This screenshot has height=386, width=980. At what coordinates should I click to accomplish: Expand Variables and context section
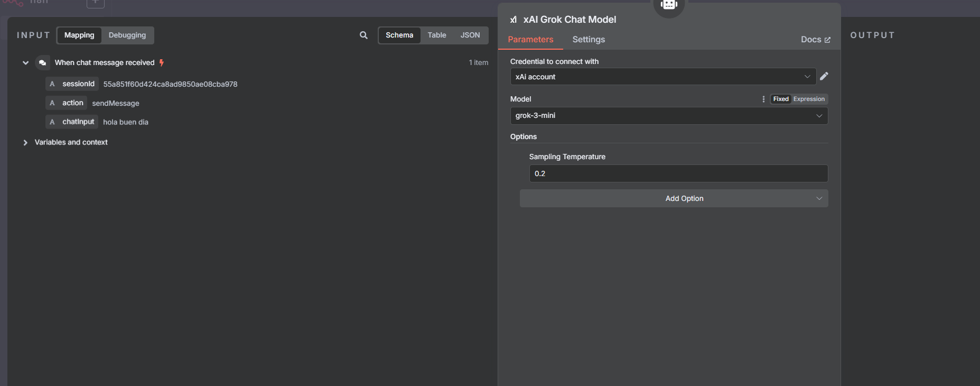click(25, 142)
